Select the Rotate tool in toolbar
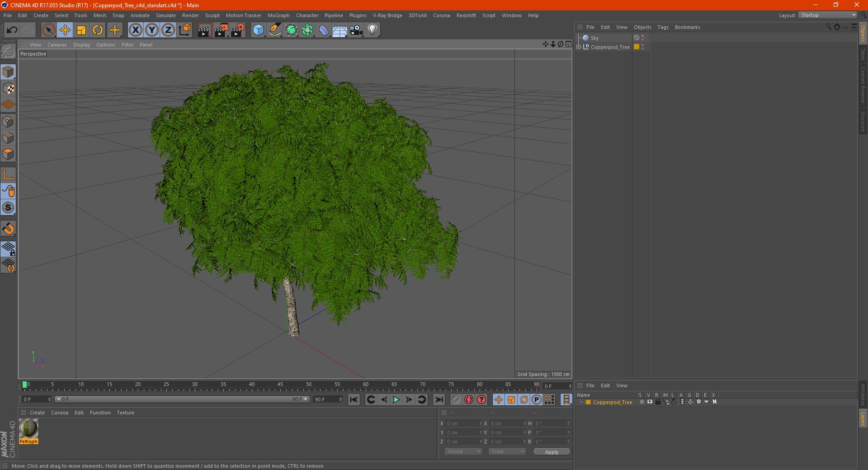This screenshot has height=470, width=868. (x=98, y=30)
